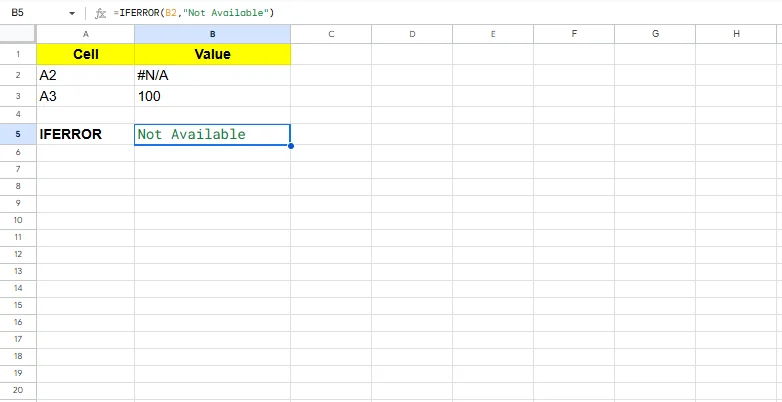This screenshot has width=782, height=402.
Task: Select row 12 header
Action: coord(18,254)
